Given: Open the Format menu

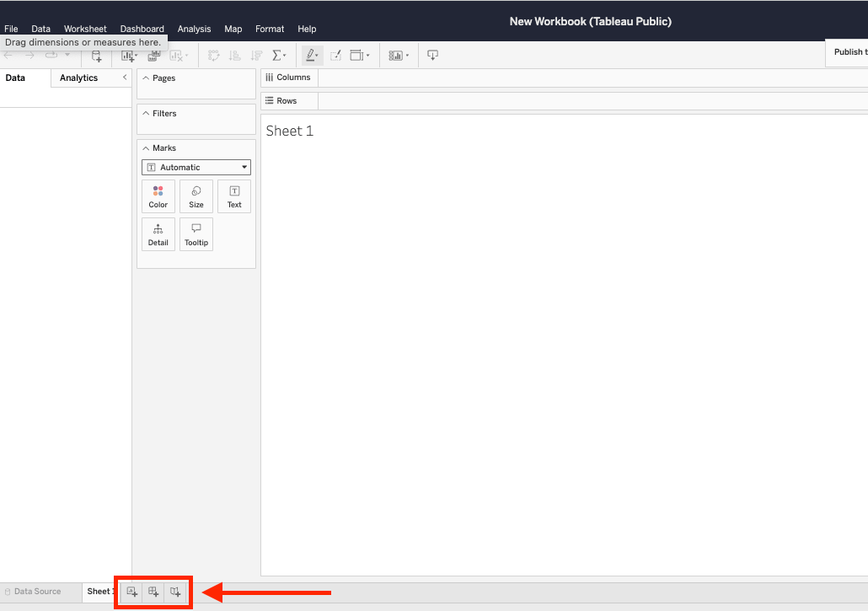Looking at the screenshot, I should pos(270,29).
